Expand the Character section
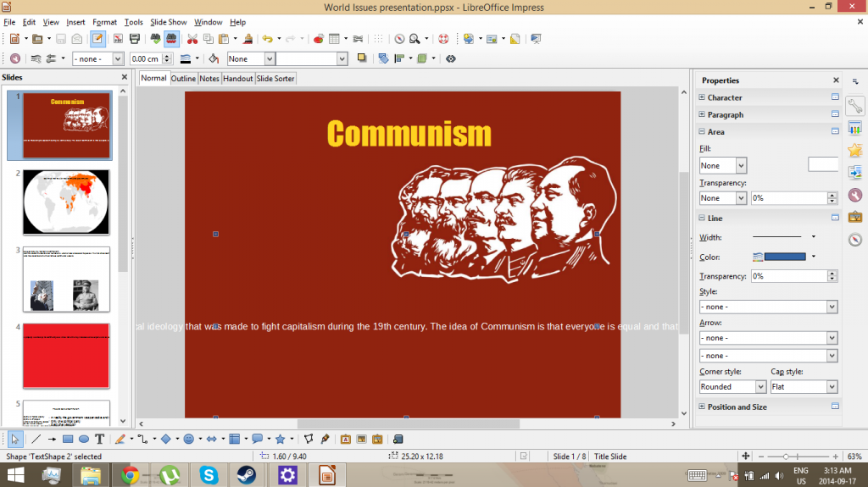The image size is (868, 487). coord(701,97)
